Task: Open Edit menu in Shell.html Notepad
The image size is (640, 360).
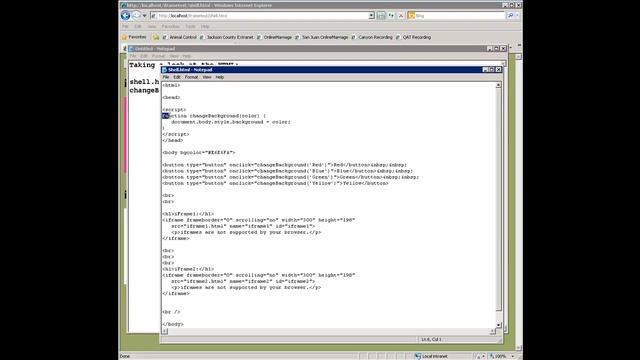Action: click(x=177, y=77)
